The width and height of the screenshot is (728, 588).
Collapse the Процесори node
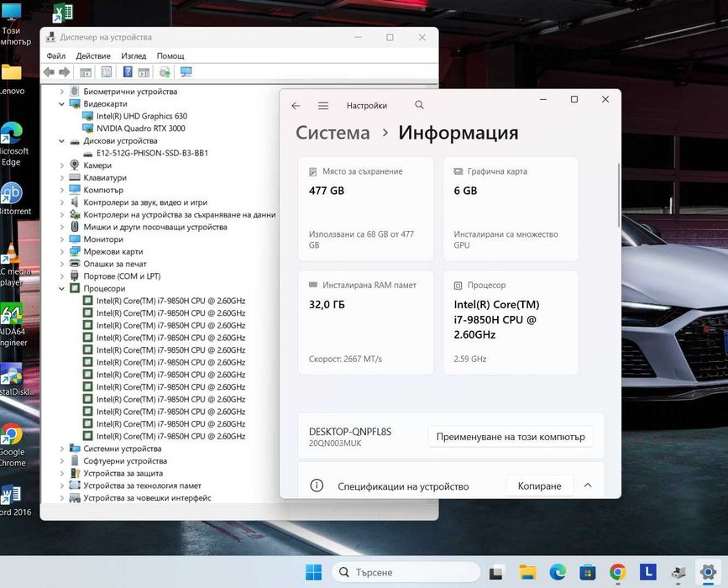(62, 288)
